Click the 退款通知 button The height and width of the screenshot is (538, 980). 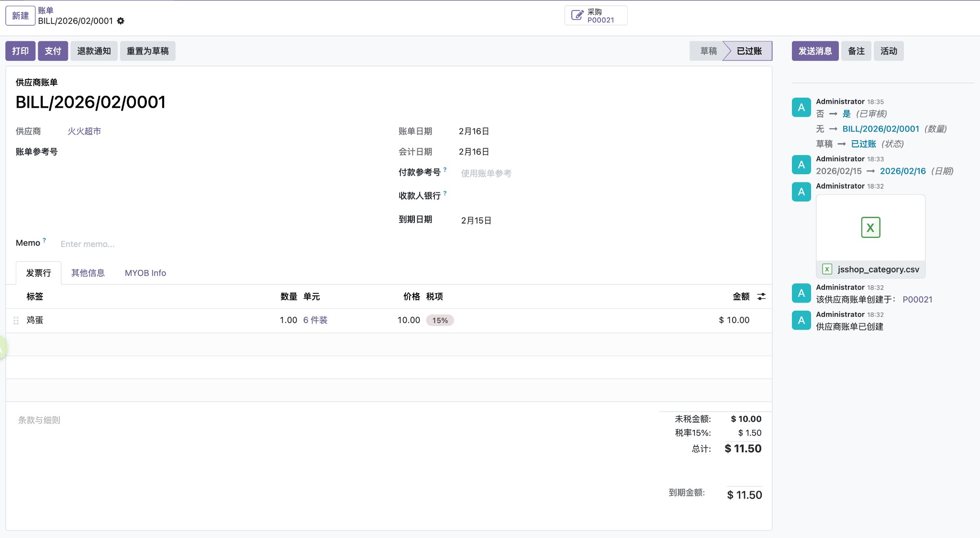pos(94,51)
